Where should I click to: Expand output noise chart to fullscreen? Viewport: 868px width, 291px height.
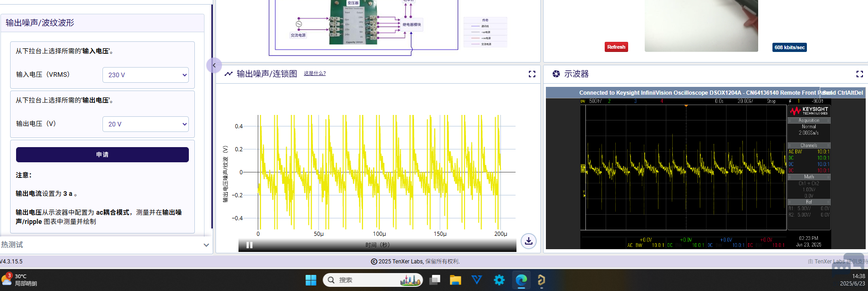tap(532, 74)
